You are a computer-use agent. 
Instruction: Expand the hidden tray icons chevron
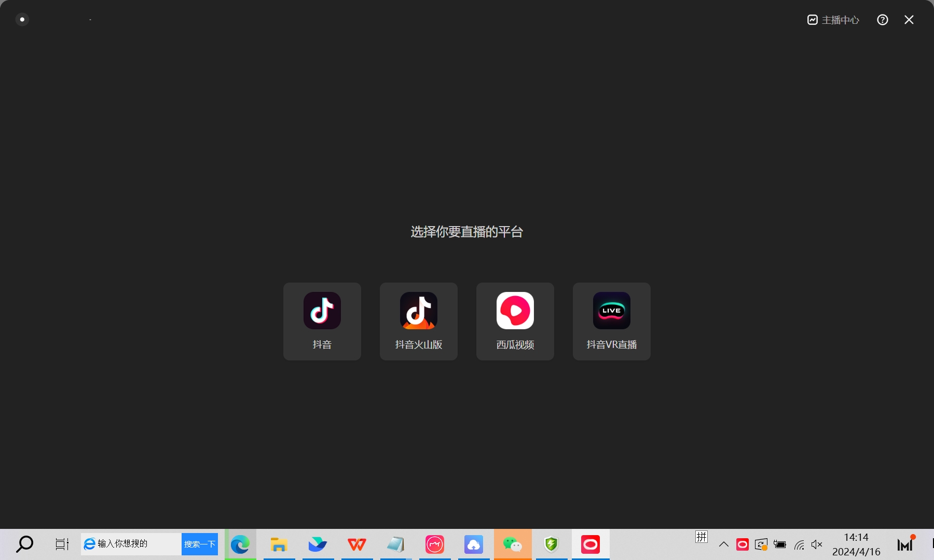coord(724,544)
